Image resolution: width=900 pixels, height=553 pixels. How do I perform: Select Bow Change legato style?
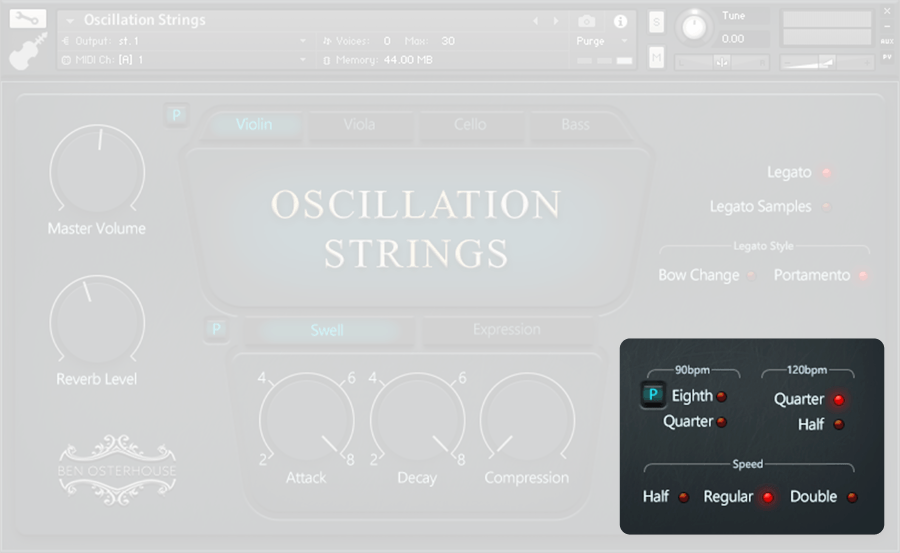pyautogui.click(x=751, y=276)
